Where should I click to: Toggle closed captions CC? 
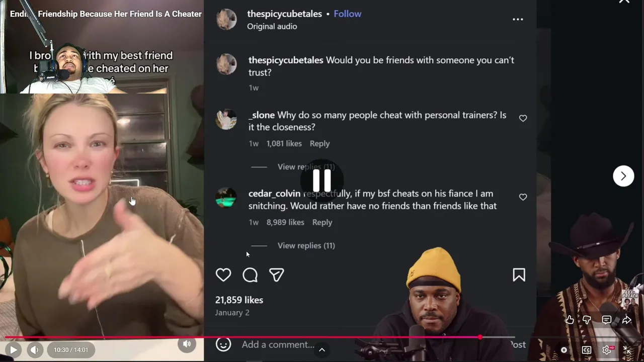pos(587,350)
